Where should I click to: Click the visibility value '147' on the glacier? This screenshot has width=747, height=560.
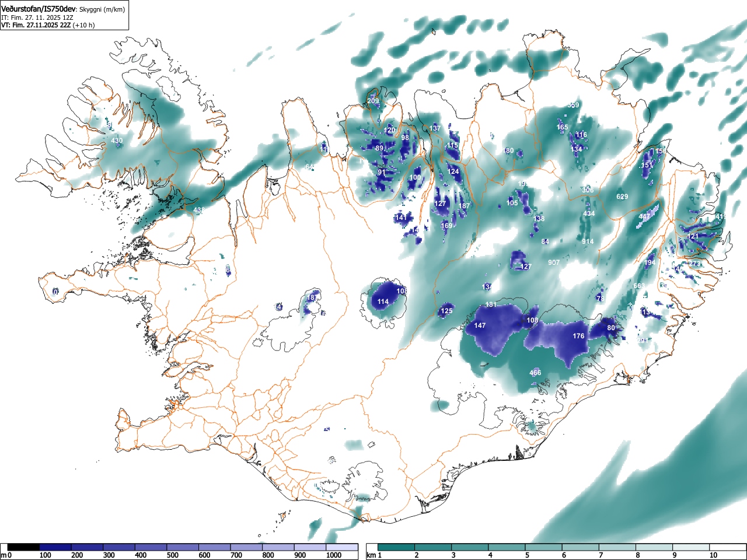coord(480,325)
